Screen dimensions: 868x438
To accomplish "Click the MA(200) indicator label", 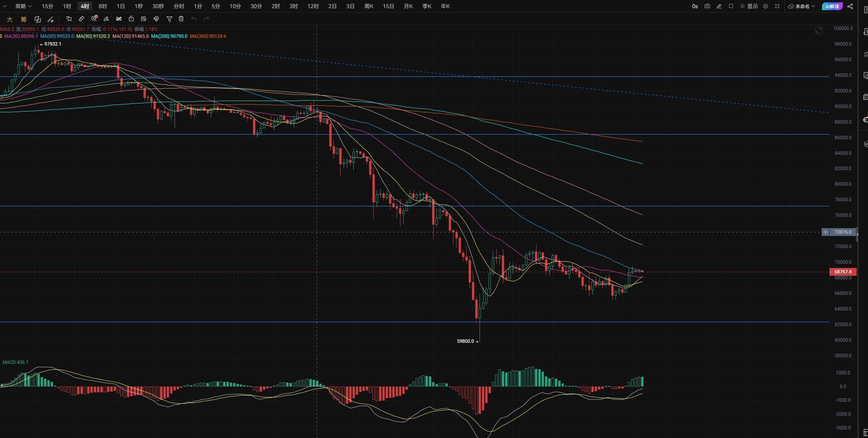I will (x=169, y=36).
